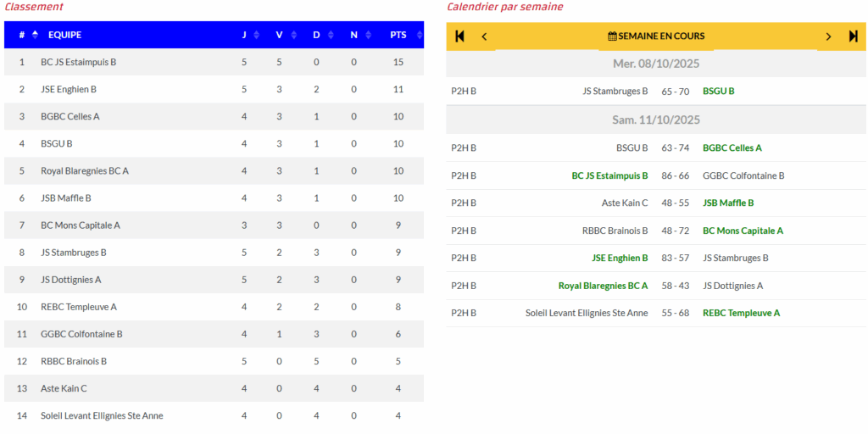Click calendar icon beside Semaine en cours
This screenshot has width=868, height=434.
tap(612, 36)
